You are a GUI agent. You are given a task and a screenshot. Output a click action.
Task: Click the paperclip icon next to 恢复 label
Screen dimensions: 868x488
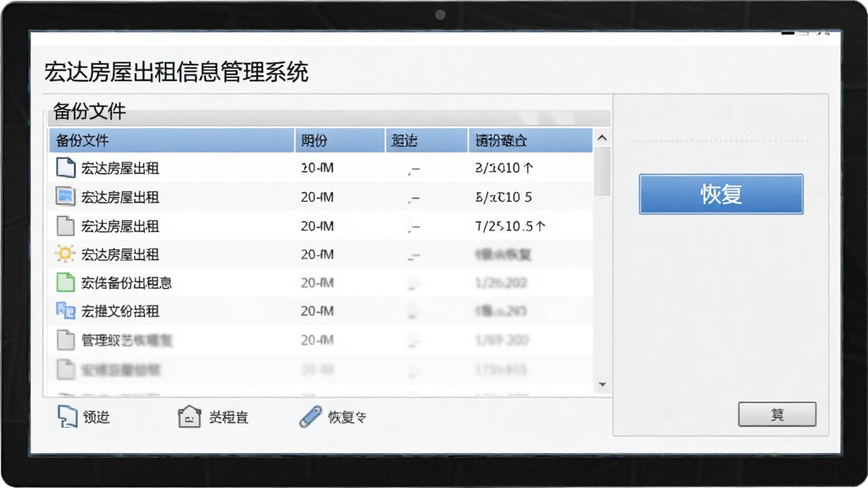310,416
